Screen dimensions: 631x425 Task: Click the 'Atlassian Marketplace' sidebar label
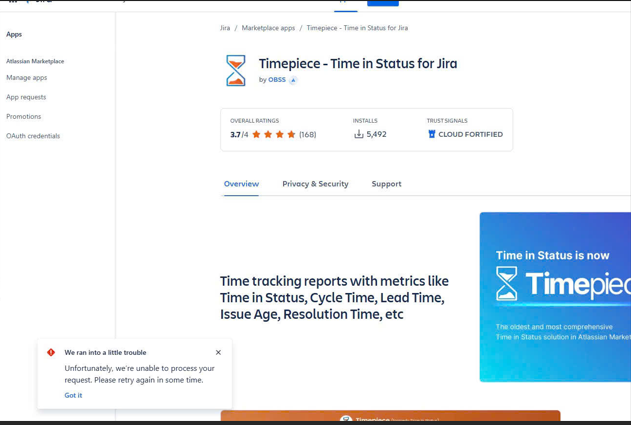(35, 61)
